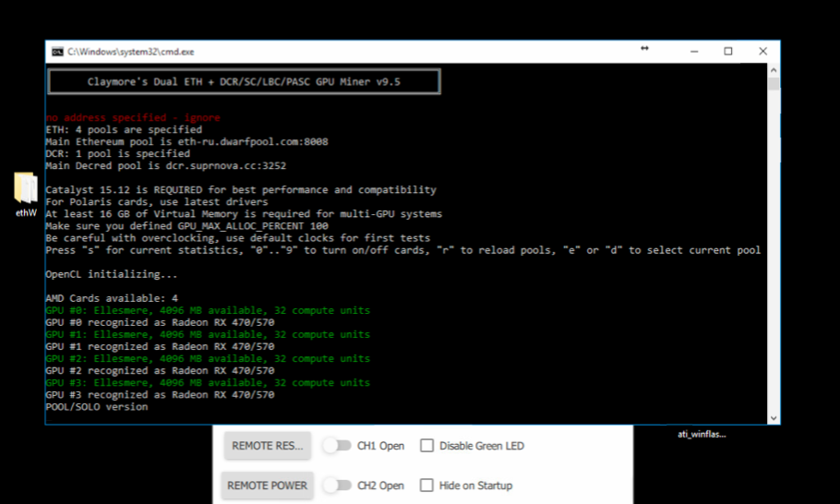
Task: Toggle the CH1 Open switch
Action: (337, 446)
